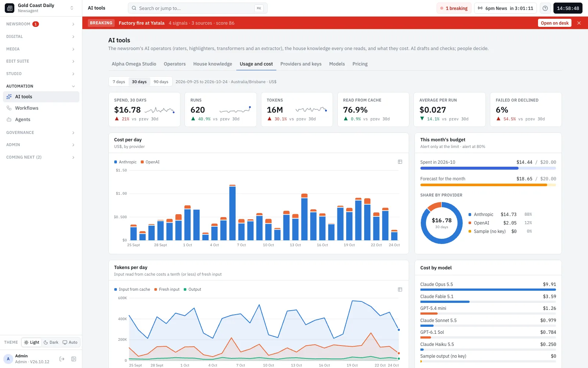Open the AI tools sparkle icon in sidebar

point(9,97)
